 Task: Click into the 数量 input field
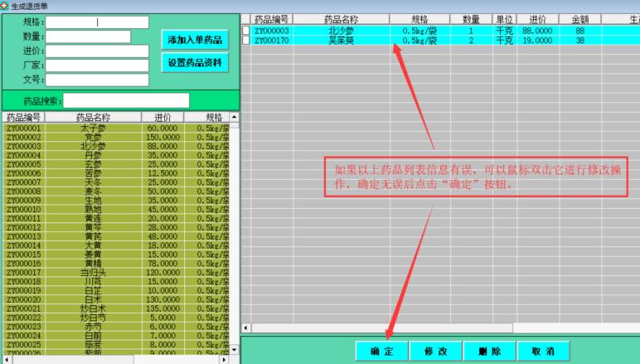[x=89, y=36]
